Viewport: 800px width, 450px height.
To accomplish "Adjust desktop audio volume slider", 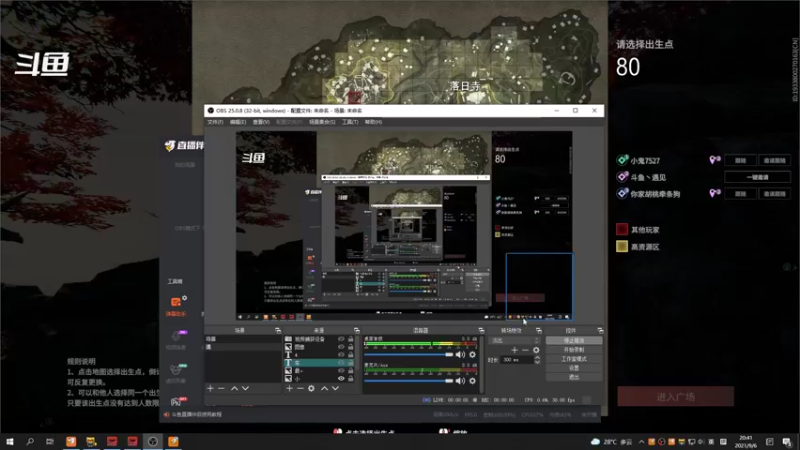I will click(409, 354).
